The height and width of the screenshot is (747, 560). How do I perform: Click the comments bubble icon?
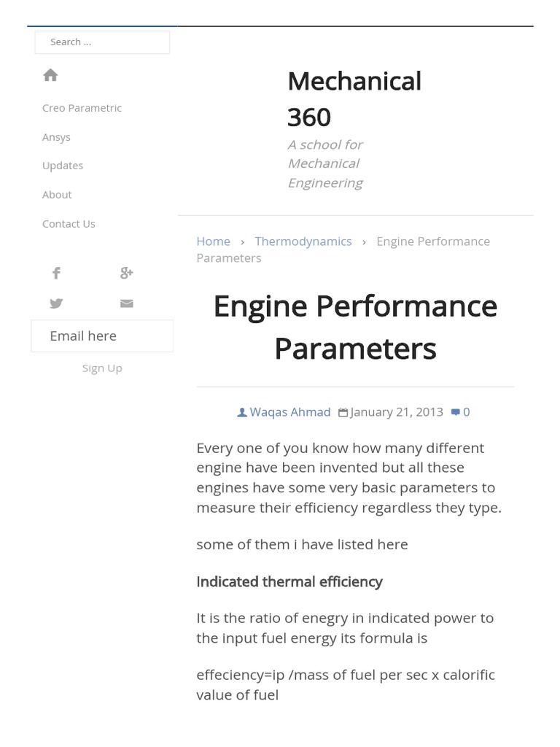click(456, 412)
